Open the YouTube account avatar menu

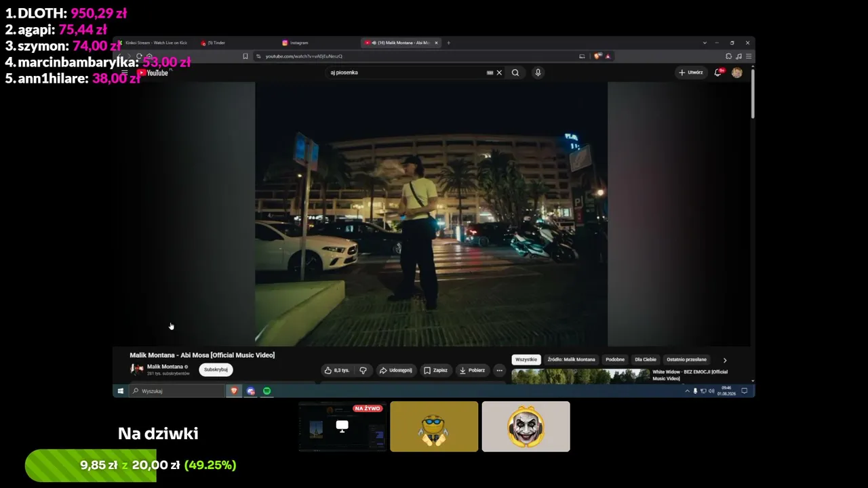737,73
